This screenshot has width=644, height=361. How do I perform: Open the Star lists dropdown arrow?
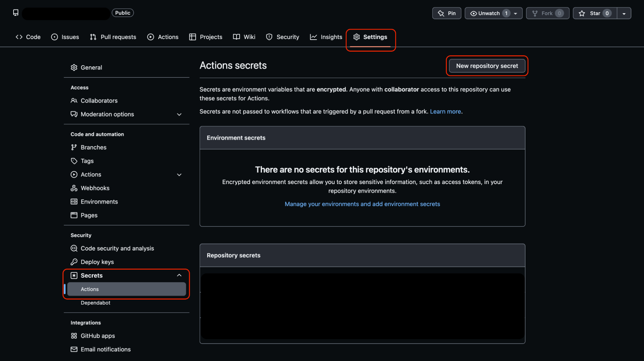624,14
